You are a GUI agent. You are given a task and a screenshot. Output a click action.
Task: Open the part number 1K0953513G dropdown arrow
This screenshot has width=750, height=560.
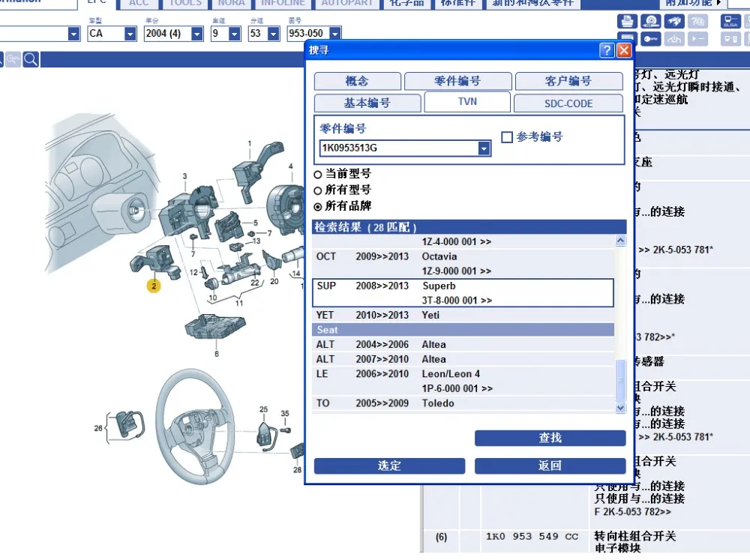click(484, 148)
